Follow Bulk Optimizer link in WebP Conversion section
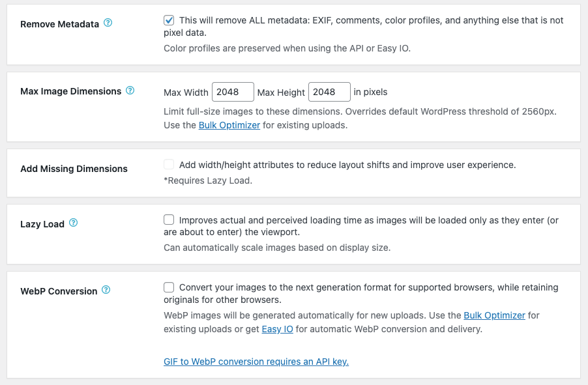 click(x=494, y=315)
